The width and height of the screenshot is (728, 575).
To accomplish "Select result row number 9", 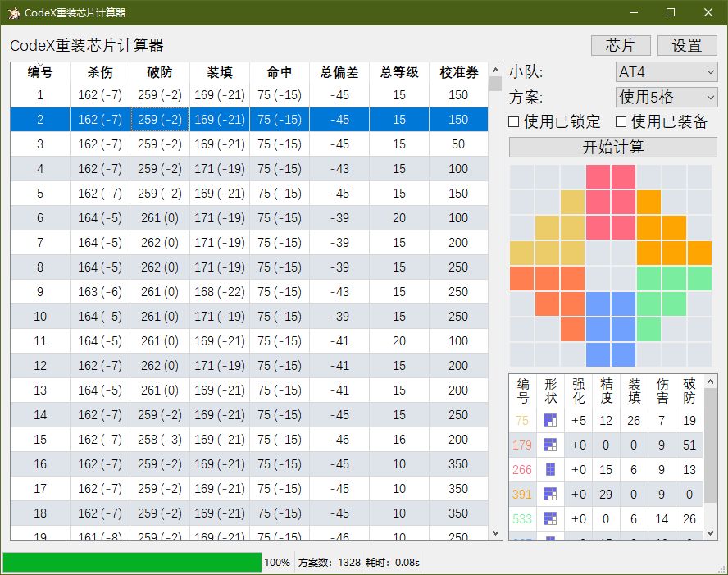I will tap(249, 292).
